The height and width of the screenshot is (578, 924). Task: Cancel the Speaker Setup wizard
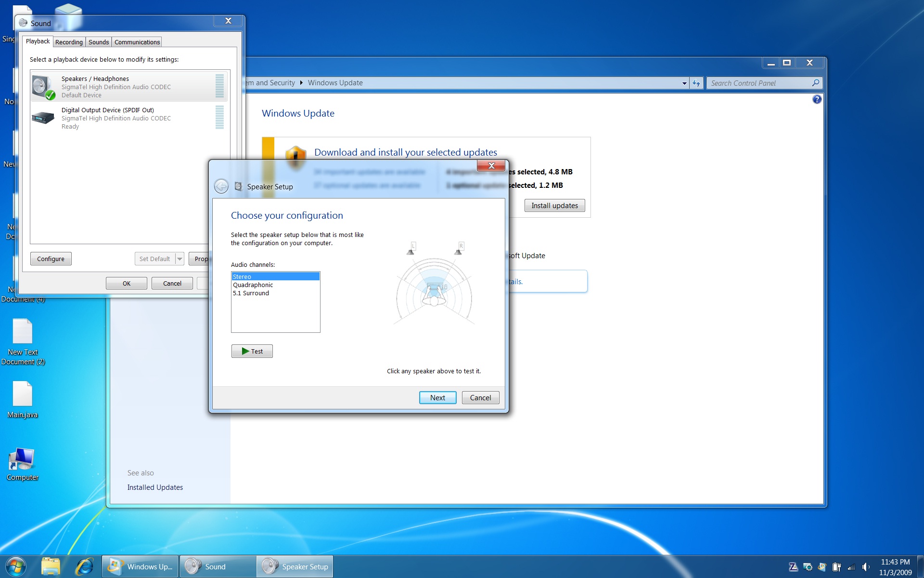(480, 397)
